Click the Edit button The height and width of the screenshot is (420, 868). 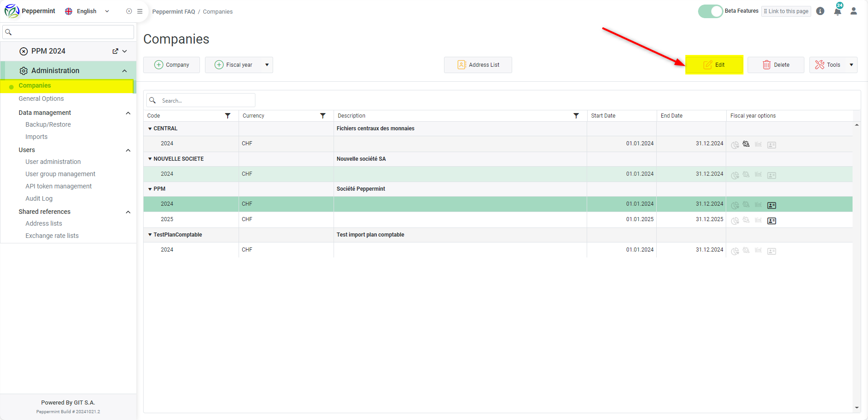pyautogui.click(x=714, y=65)
